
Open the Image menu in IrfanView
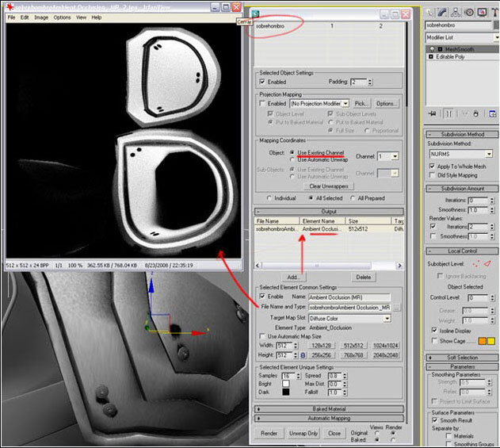[40, 17]
